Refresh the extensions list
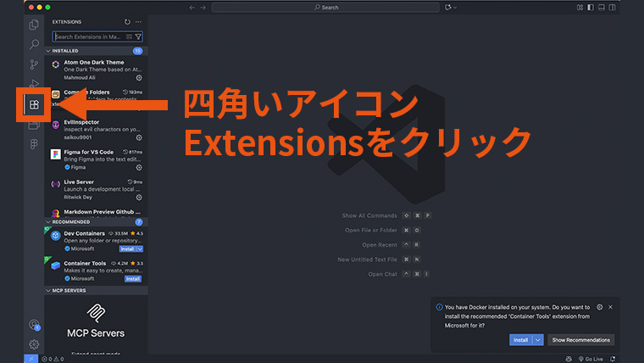The image size is (644, 363). [127, 21]
